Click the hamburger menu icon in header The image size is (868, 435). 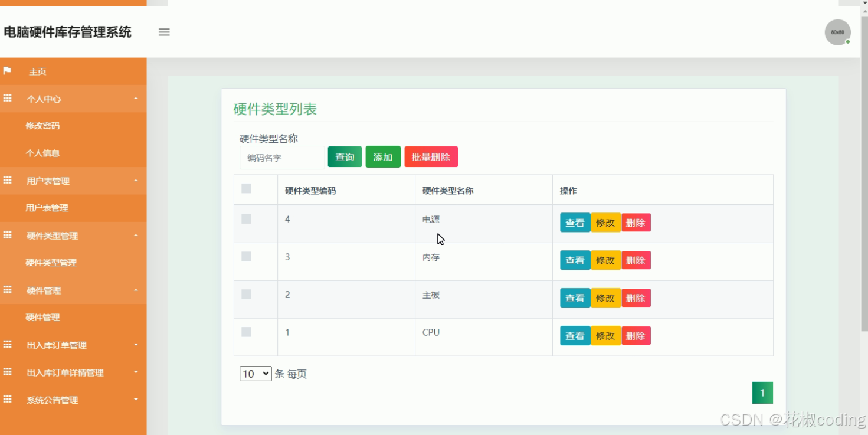click(164, 32)
